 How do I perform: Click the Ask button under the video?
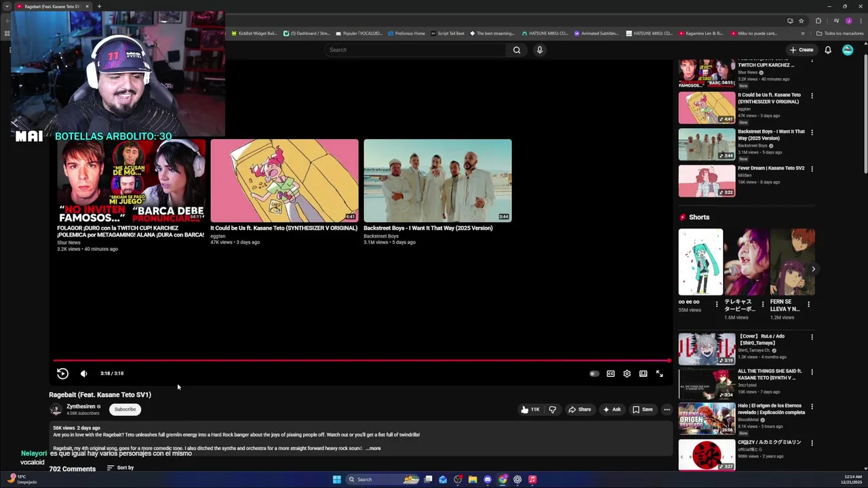point(612,409)
